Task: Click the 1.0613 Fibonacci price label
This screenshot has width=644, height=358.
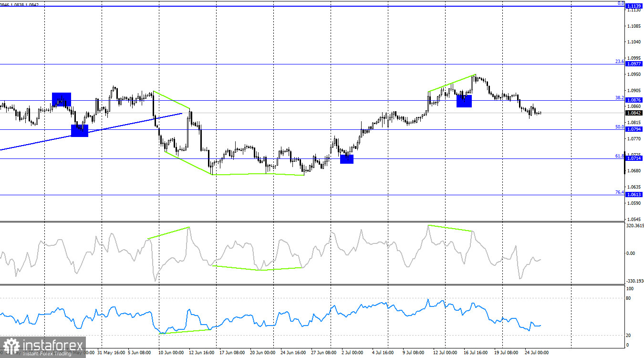Action: tap(634, 195)
